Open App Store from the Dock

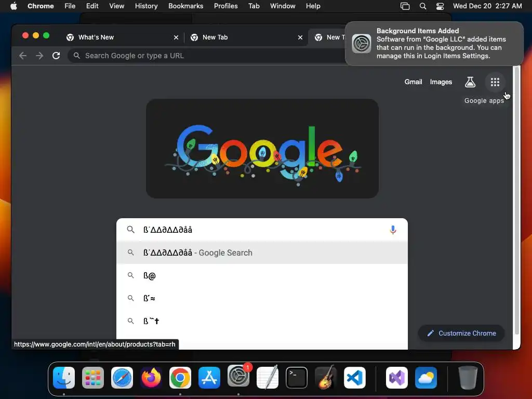(x=209, y=378)
